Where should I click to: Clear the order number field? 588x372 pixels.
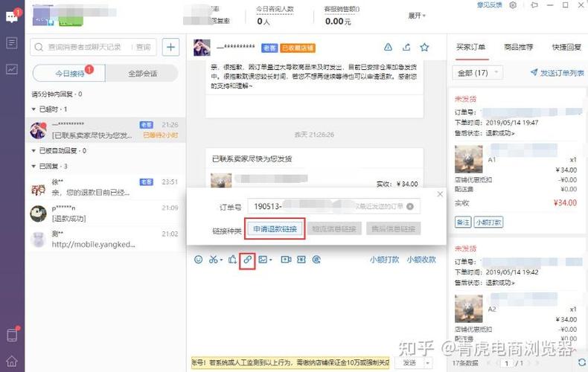[x=410, y=206]
